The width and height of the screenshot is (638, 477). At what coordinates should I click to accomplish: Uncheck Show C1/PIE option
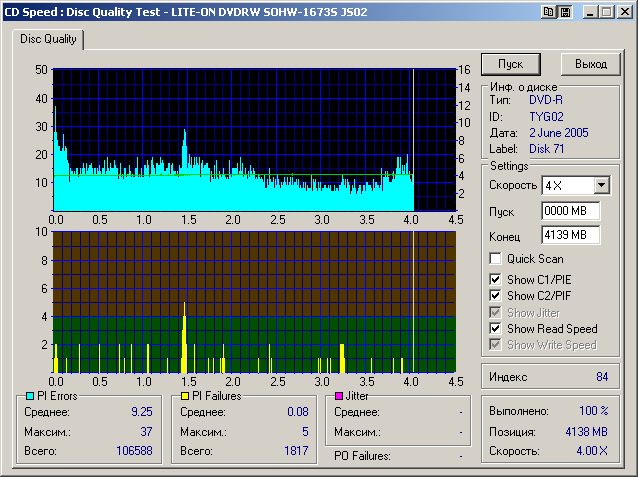(495, 279)
